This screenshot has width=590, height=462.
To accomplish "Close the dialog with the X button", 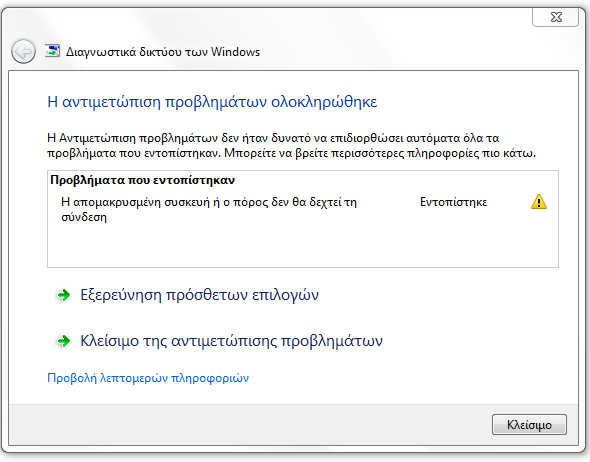I will [x=555, y=17].
